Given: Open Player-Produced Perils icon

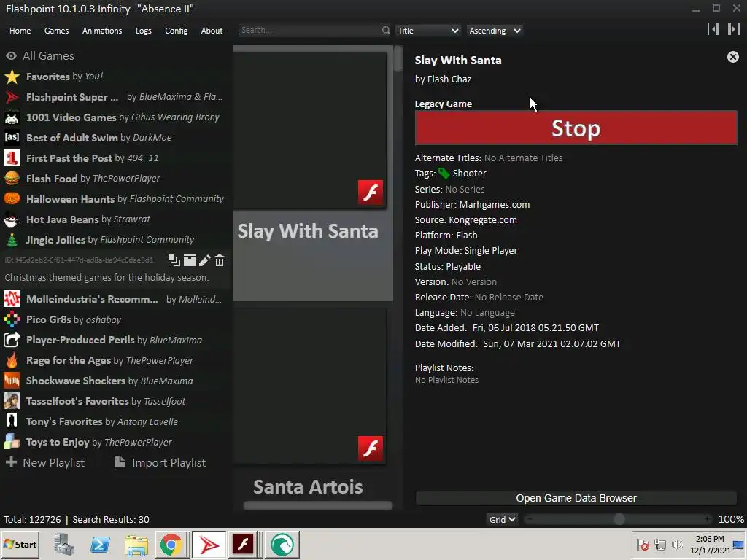Looking at the screenshot, I should (12, 340).
